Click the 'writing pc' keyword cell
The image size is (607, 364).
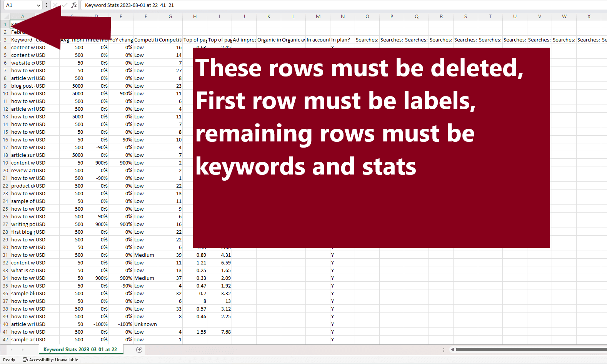22,224
